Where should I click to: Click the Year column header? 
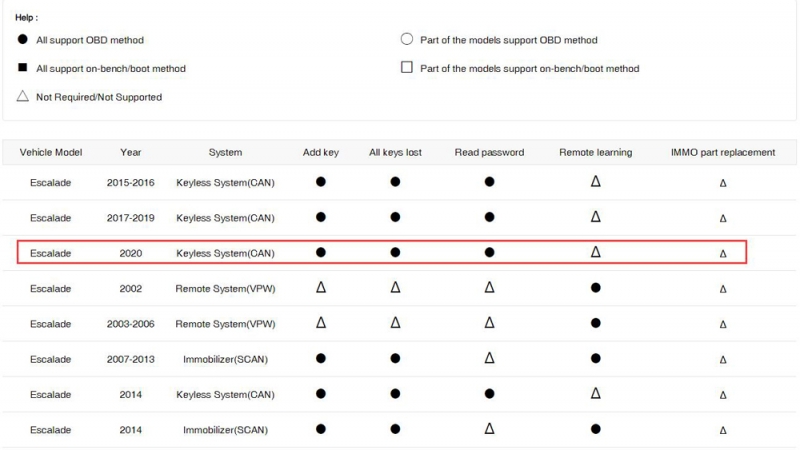pyautogui.click(x=131, y=152)
